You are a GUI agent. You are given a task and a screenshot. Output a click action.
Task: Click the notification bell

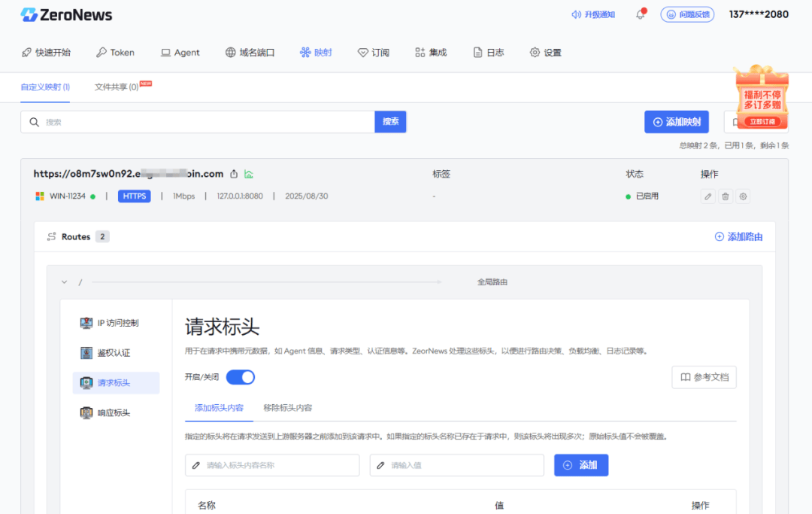pos(640,14)
